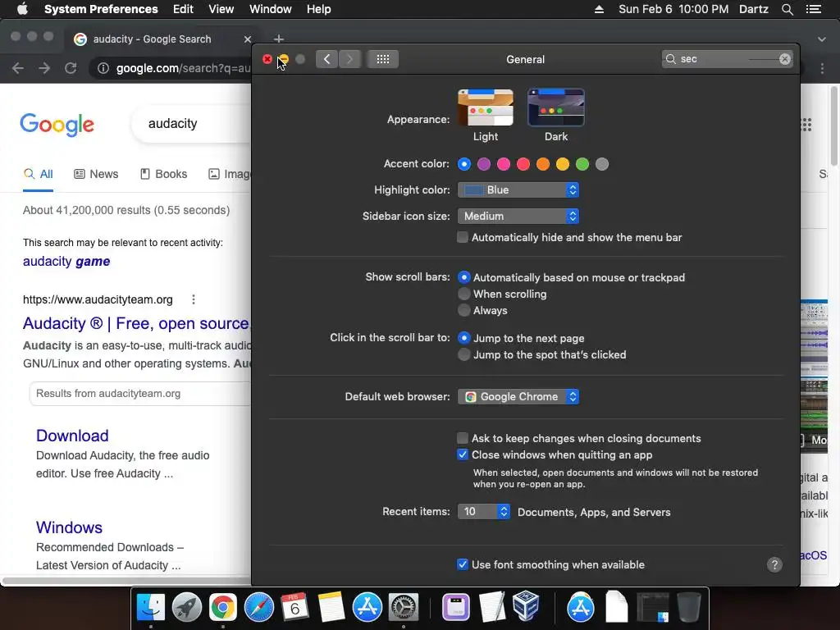Select 'Automatically based on mouse or trackpad'
This screenshot has height=630, width=840.
coord(464,277)
